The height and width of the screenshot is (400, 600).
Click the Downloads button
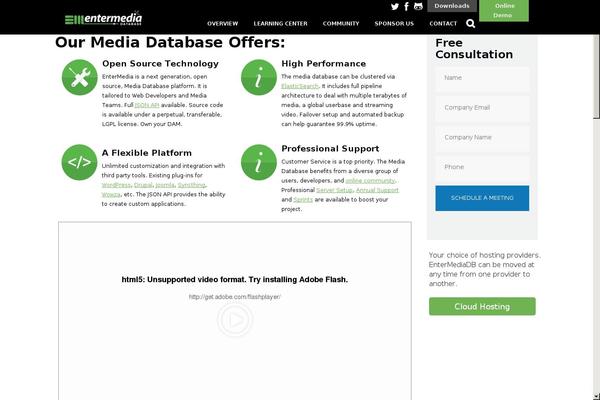point(452,6)
